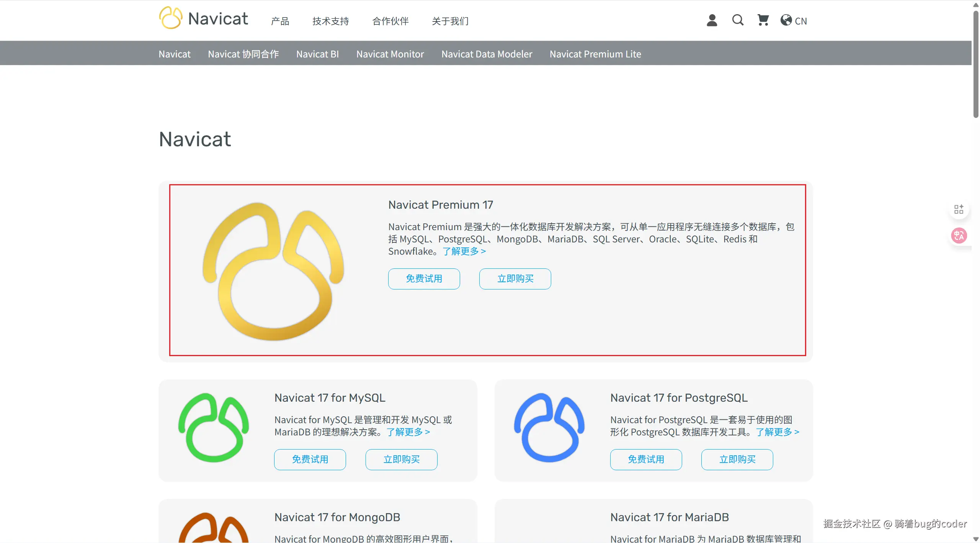Image resolution: width=980 pixels, height=543 pixels.
Task: Click the green Navicat for MySQL logo
Action: tap(214, 428)
